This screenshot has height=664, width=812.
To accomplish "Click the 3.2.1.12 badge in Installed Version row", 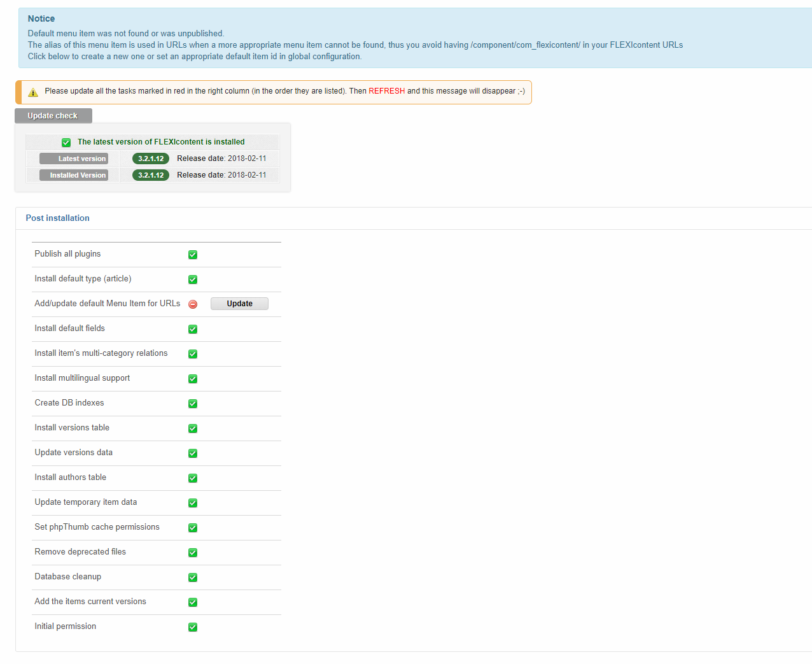I will 151,175.
